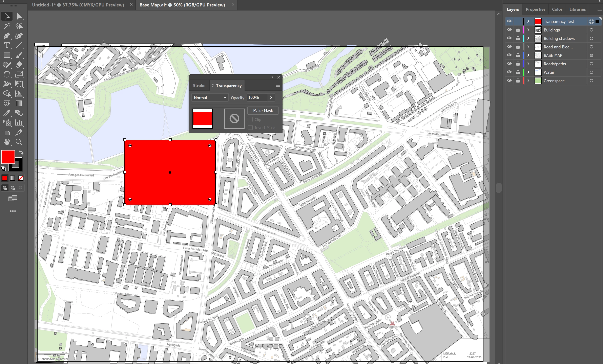This screenshot has width=603, height=364.
Task: Select the Eyedropper tool
Action: point(7,113)
